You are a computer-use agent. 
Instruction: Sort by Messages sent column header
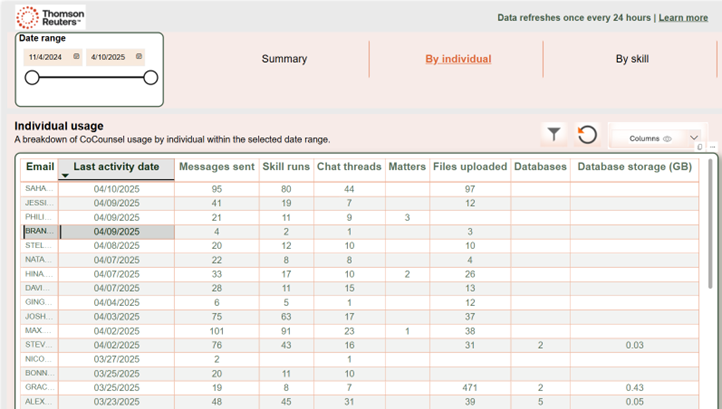point(217,167)
